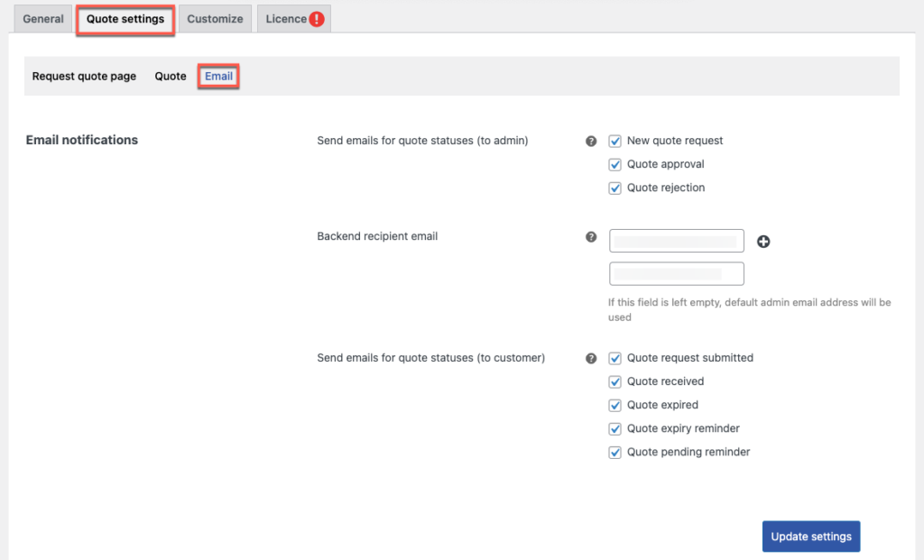The height and width of the screenshot is (560, 924).
Task: Uncheck Quote pending reminder checkbox
Action: 615,452
